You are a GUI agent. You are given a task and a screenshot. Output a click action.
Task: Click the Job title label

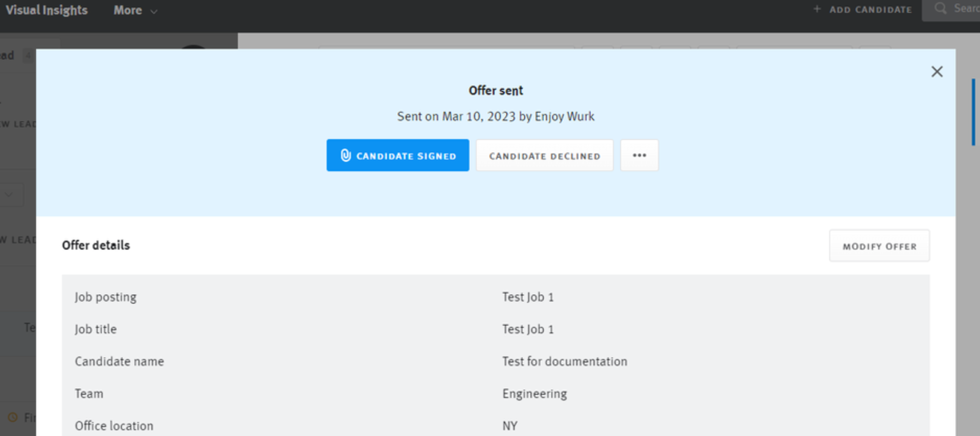pos(96,329)
